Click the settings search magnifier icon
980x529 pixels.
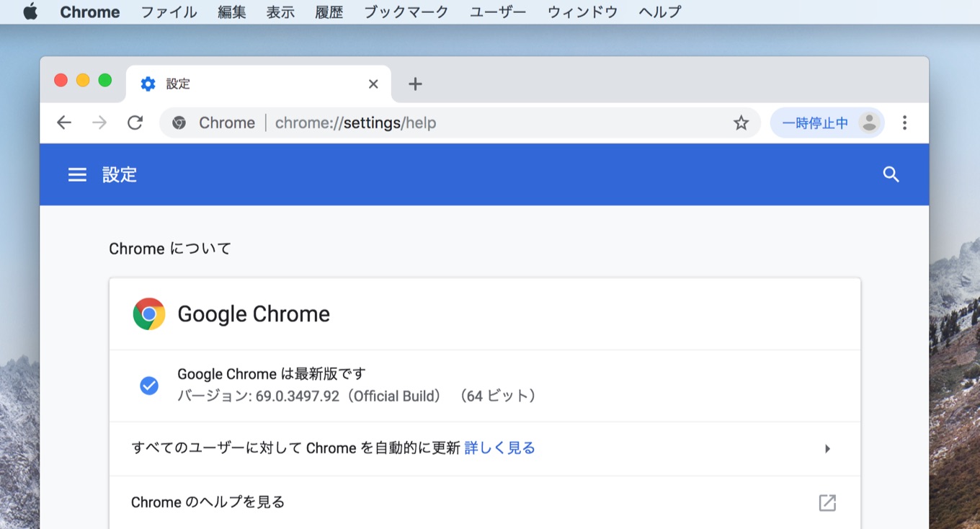(x=891, y=174)
